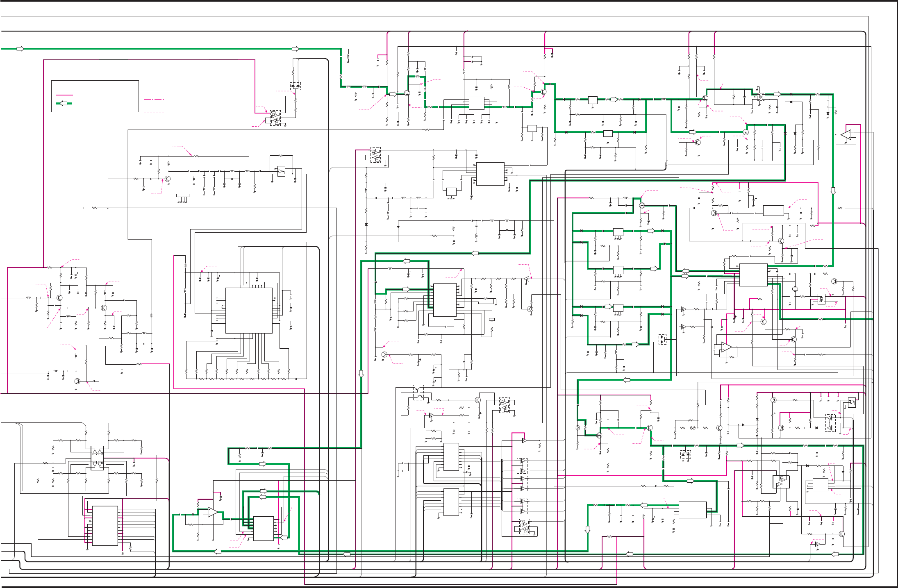898x588 pixels.
Task: Click the downward arrow on left-center vertical green line
Action: pos(361,374)
